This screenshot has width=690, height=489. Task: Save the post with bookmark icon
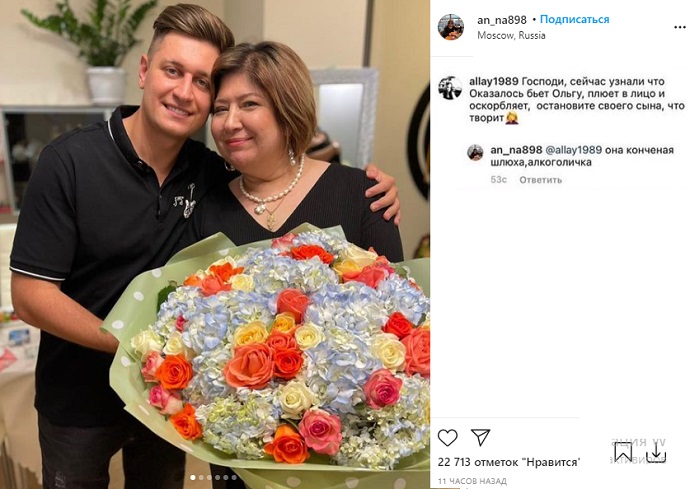click(x=624, y=452)
